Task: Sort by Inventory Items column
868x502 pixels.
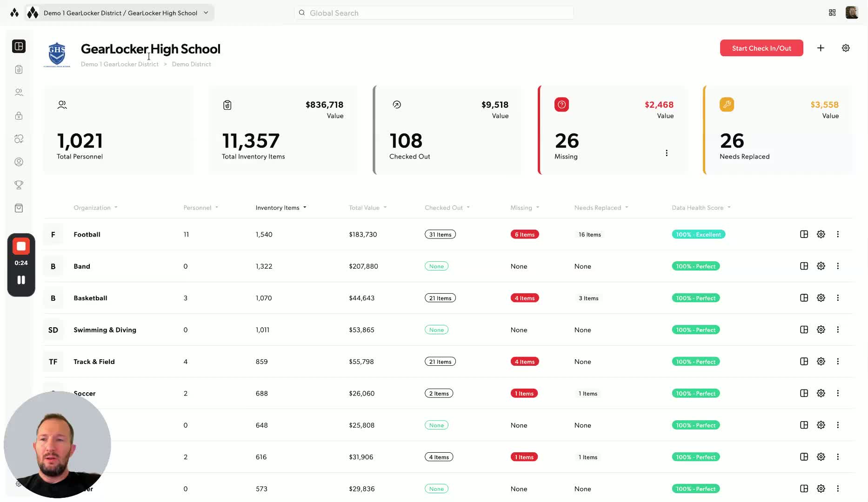Action: pyautogui.click(x=281, y=208)
